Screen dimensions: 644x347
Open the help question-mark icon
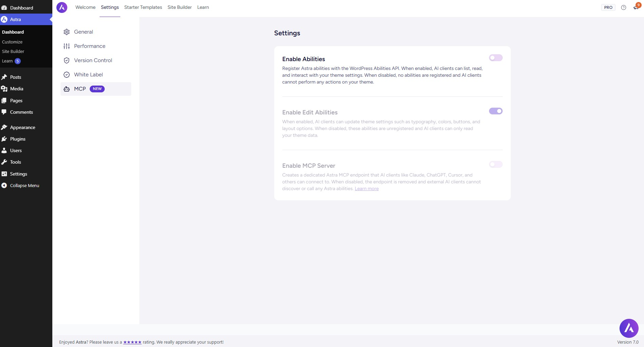624,7
